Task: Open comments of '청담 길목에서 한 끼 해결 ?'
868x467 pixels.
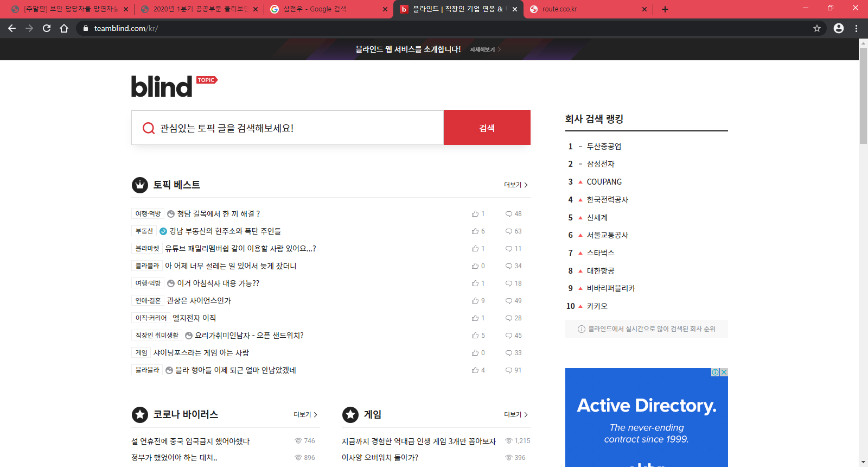Action: point(513,214)
